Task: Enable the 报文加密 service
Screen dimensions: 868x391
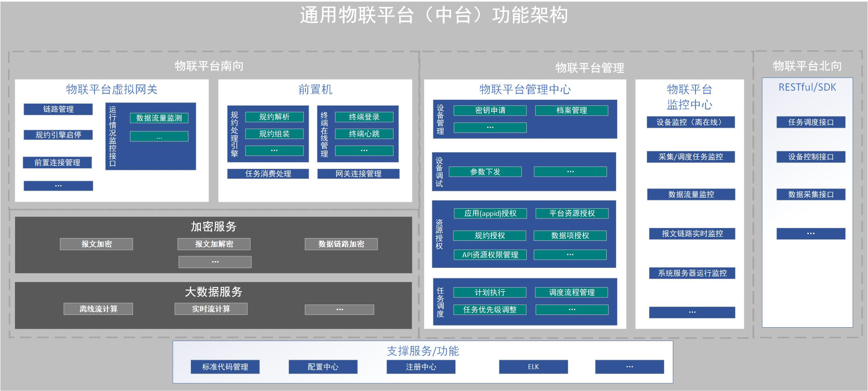Action: click(x=96, y=244)
